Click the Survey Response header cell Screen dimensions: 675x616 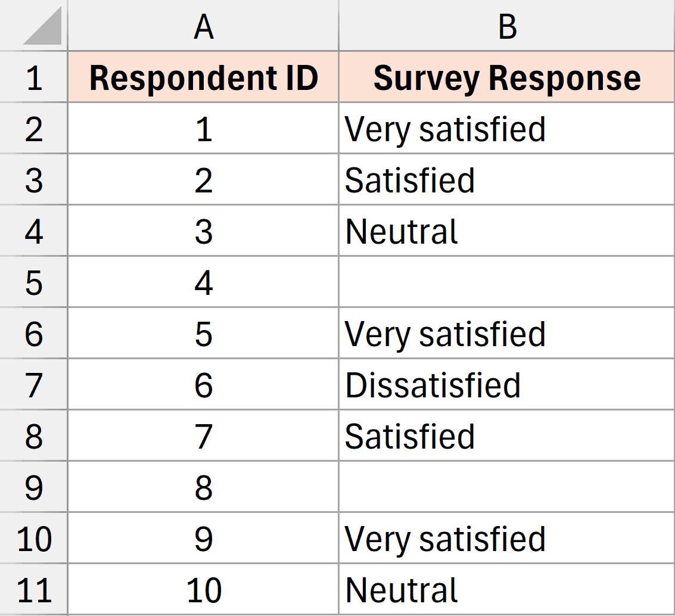coord(506,77)
